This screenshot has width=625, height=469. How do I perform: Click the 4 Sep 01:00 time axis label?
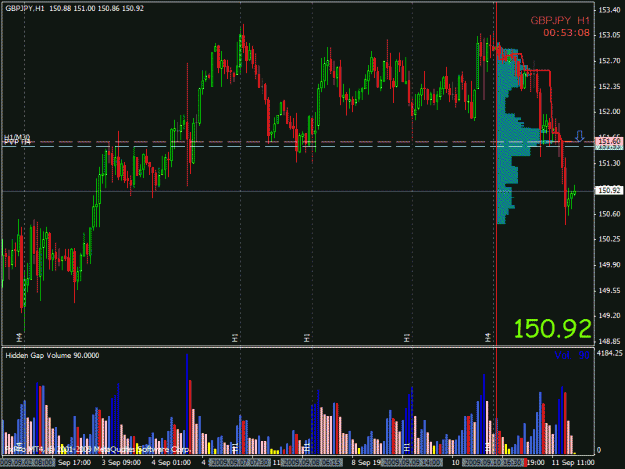coord(171,463)
